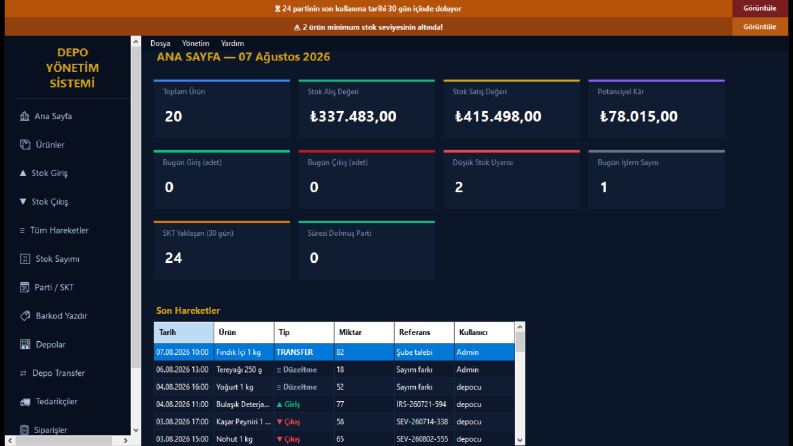Select the Nohut 1 kg row
The width and height of the screenshot is (793, 446).
pyautogui.click(x=334, y=439)
